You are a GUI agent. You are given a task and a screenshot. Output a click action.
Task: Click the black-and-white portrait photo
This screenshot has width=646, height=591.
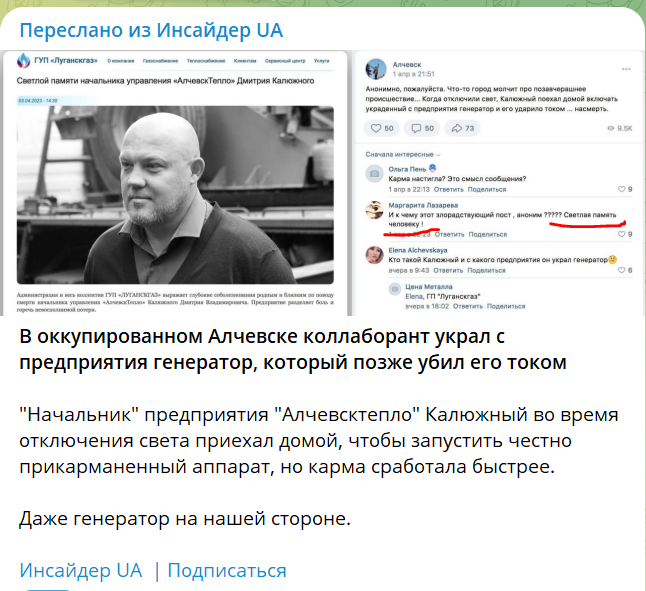point(175,195)
